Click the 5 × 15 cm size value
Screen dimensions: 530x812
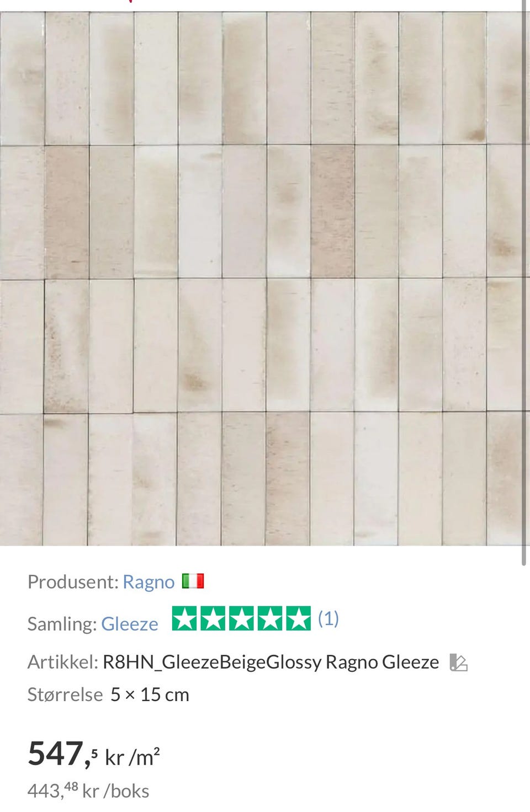(150, 695)
